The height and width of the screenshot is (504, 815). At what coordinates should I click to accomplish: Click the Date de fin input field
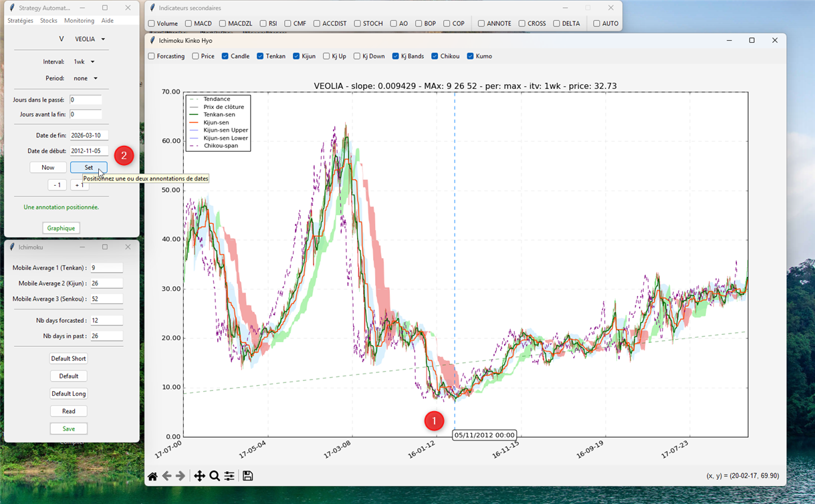click(88, 136)
